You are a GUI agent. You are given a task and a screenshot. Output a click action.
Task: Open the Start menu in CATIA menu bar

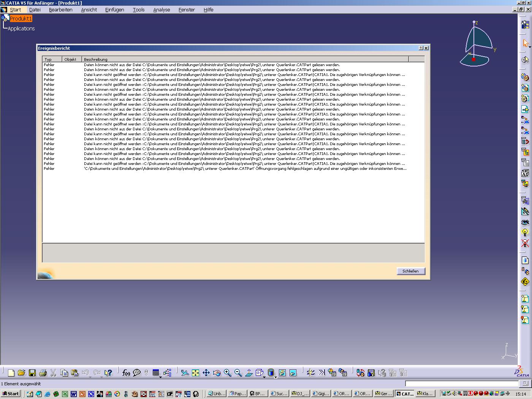(x=15, y=9)
